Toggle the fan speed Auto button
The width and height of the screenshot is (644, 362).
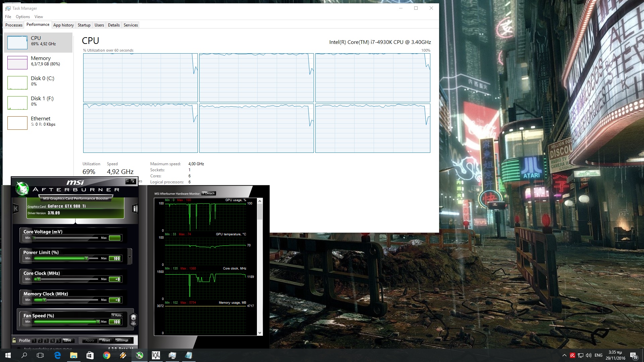pyautogui.click(x=117, y=315)
